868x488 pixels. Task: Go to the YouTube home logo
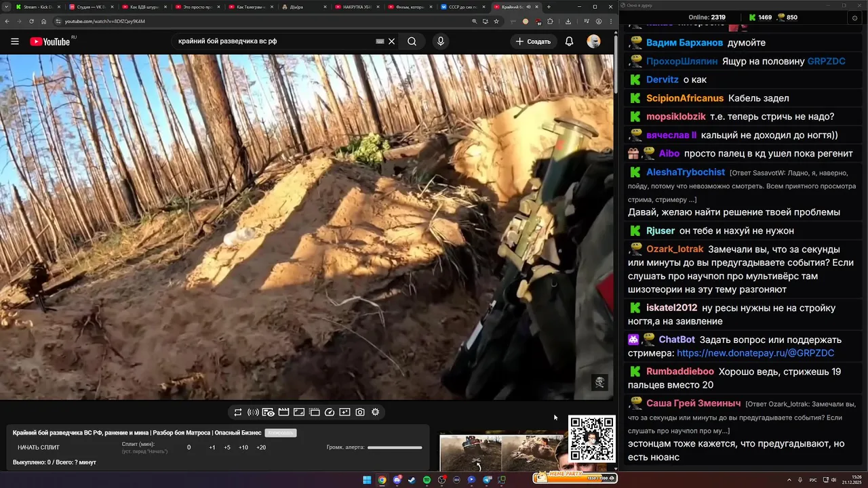(x=51, y=41)
